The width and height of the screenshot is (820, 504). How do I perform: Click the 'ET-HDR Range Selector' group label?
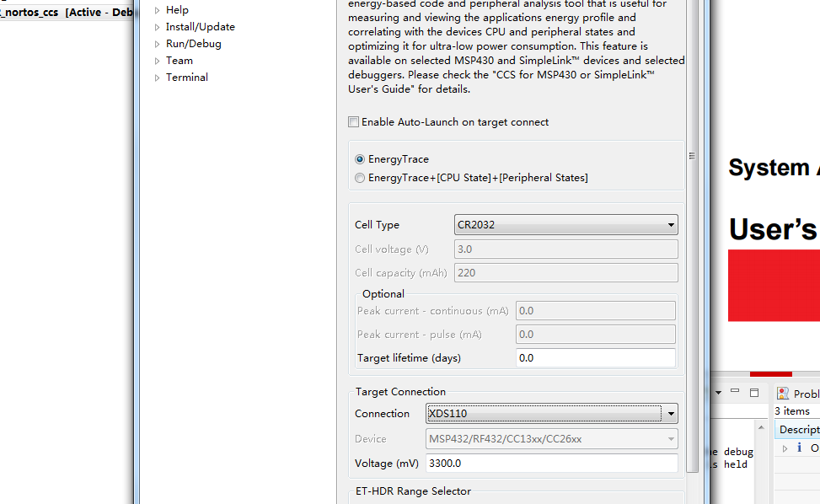(x=413, y=491)
